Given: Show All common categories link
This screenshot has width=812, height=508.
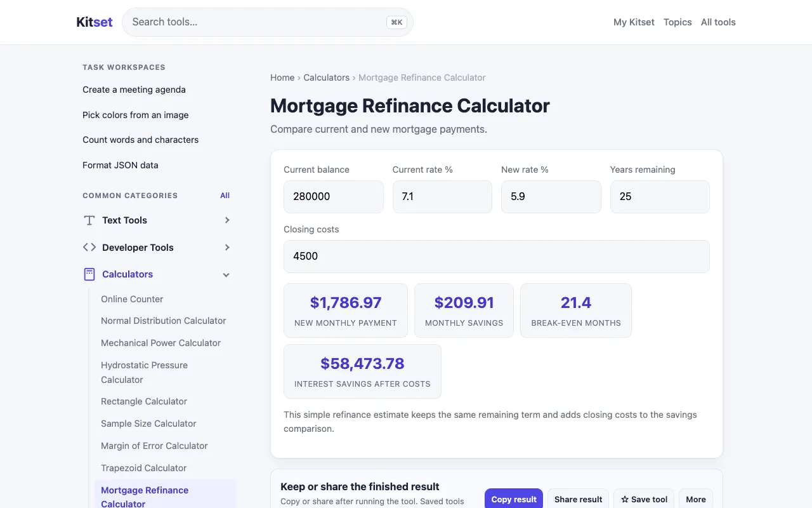Looking at the screenshot, I should [x=225, y=196].
